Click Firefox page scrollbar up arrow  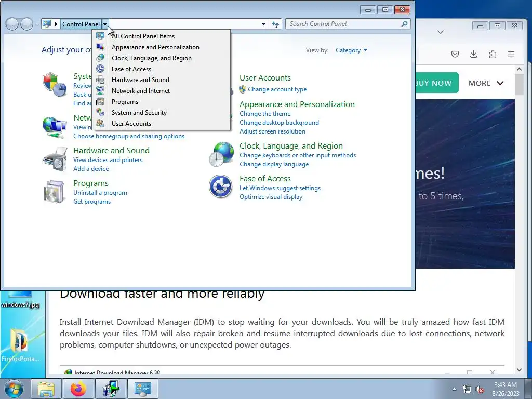(x=519, y=69)
